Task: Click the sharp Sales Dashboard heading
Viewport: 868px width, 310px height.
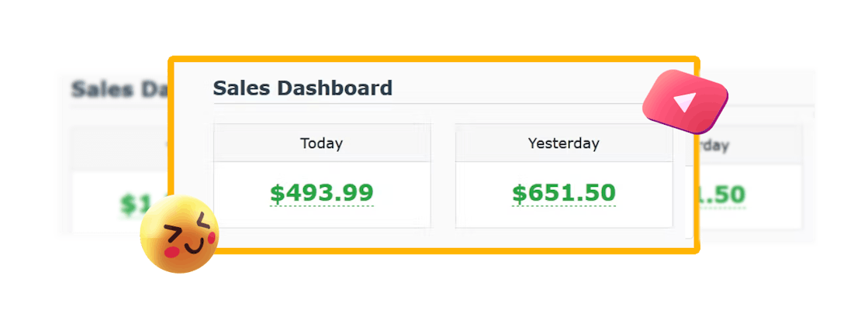Action: pos(303,88)
